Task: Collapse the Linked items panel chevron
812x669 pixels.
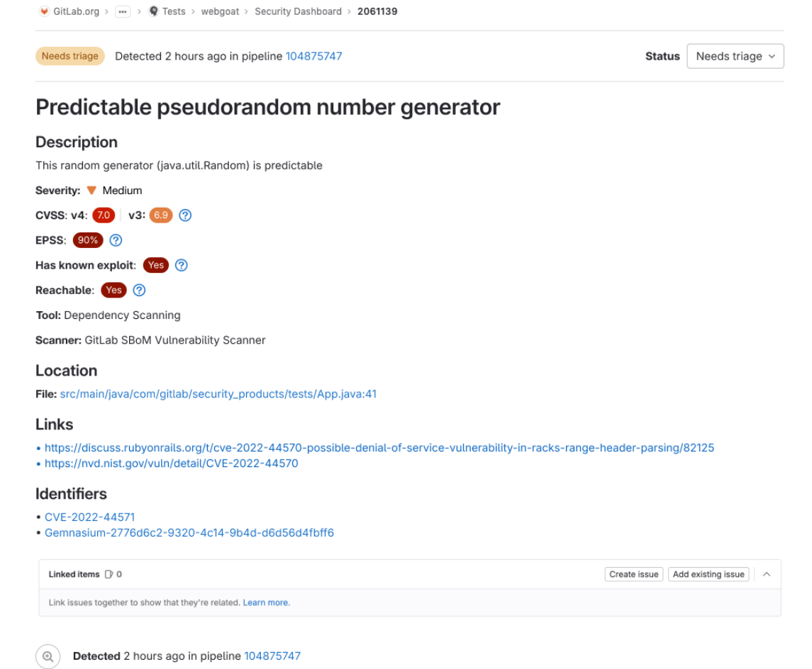Action: point(766,574)
